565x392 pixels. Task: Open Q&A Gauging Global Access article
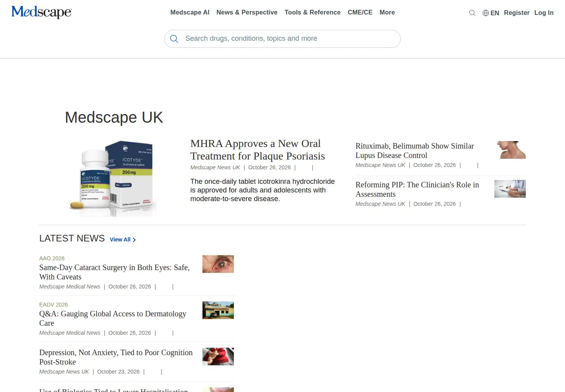point(113,318)
